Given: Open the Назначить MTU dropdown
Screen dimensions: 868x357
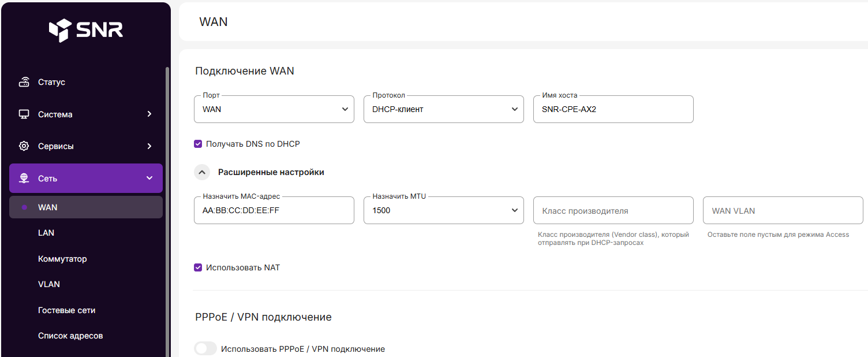Looking at the screenshot, I should tap(443, 210).
